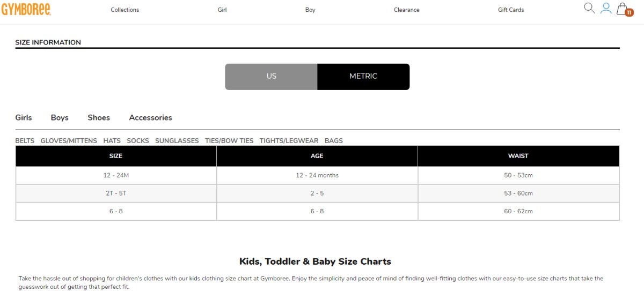Show the HATS size chart
The image size is (644, 291).
[x=112, y=141]
